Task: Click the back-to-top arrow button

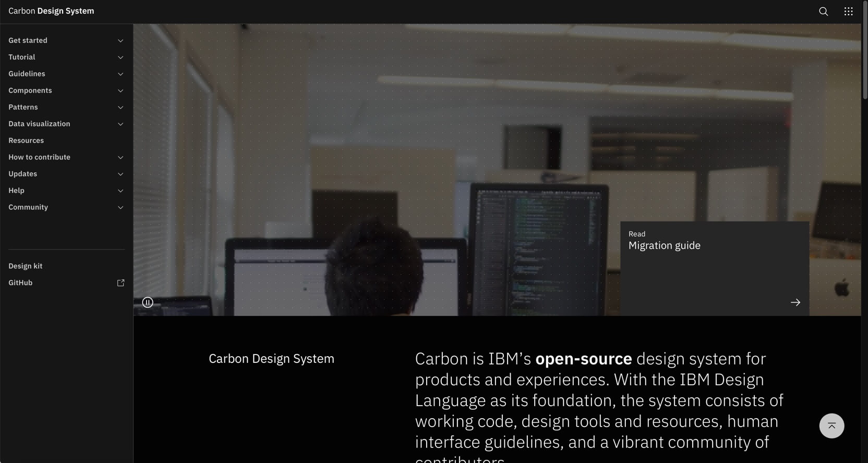Action: (x=831, y=426)
